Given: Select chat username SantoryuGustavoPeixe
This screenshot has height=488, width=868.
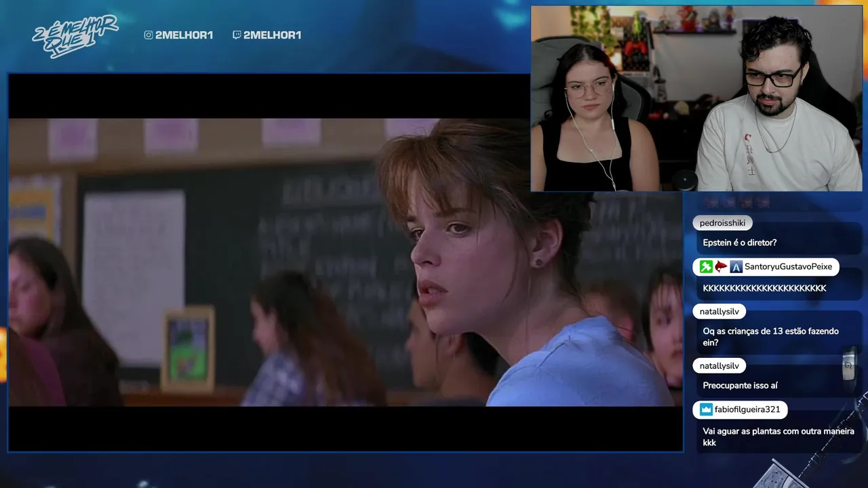Looking at the screenshot, I should [x=788, y=267].
